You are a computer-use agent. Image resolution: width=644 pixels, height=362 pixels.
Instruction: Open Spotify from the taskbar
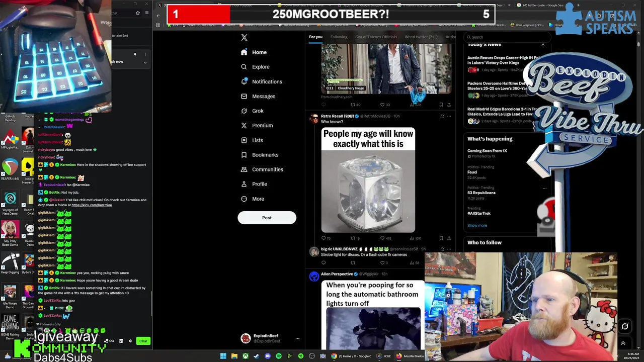pyautogui.click(x=278, y=356)
